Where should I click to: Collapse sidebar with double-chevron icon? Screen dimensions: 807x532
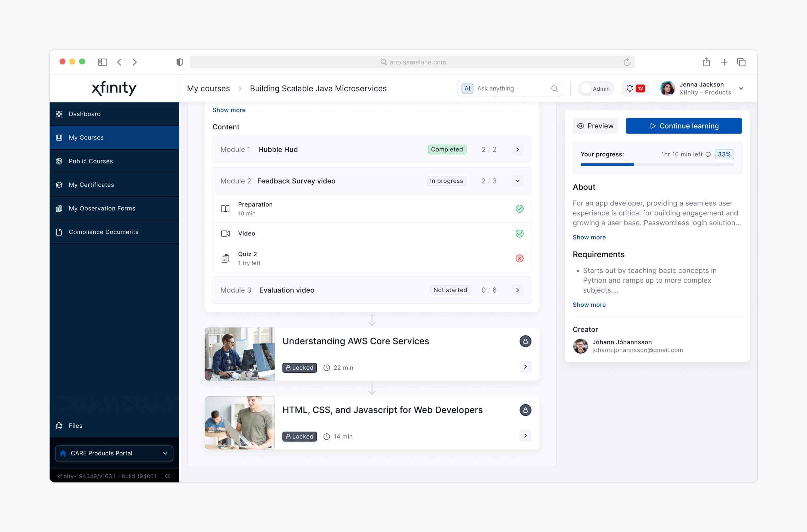[167, 476]
